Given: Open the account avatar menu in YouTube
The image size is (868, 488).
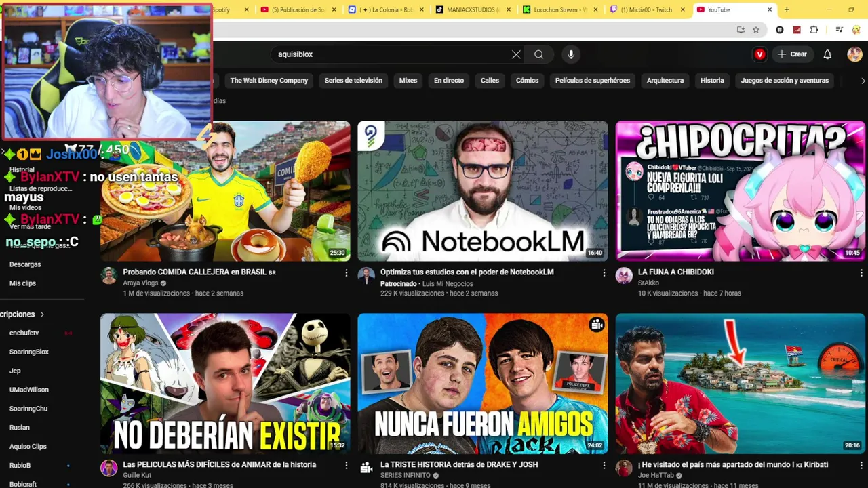Looking at the screenshot, I should point(854,54).
